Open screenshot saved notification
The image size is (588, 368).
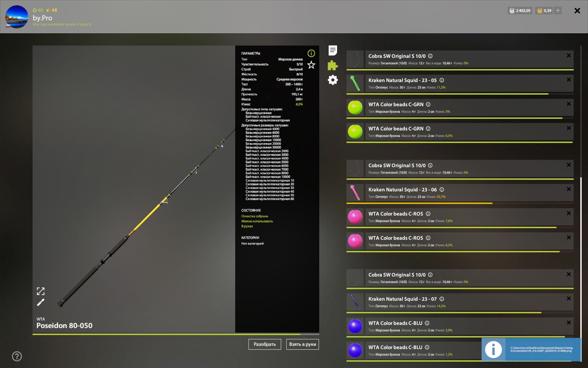click(531, 349)
